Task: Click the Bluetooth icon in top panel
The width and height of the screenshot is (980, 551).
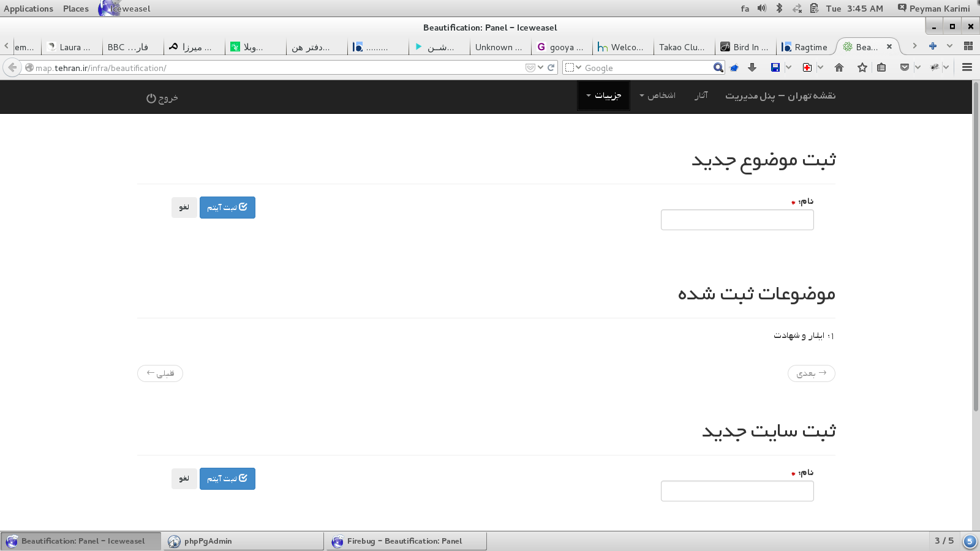Action: 779,9
